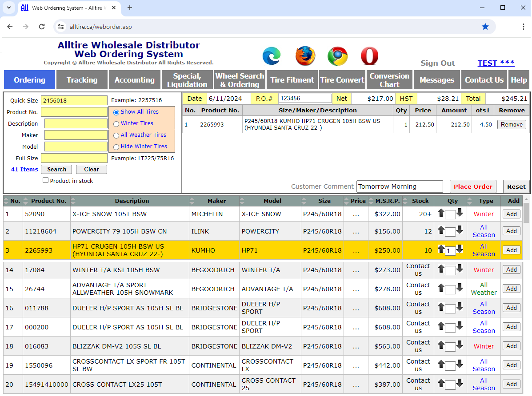This screenshot has width=532, height=396.
Task: Select Winter Tires radio option
Action: [116, 124]
